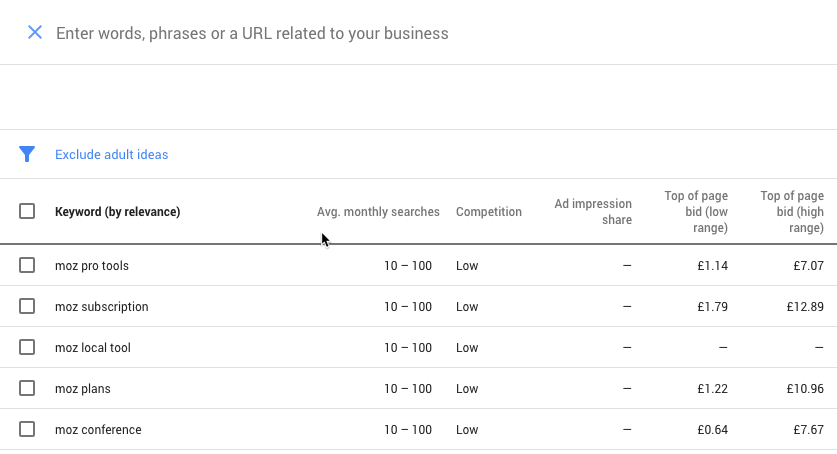
Task: Click the moz conference keyword text
Action: tap(98, 430)
